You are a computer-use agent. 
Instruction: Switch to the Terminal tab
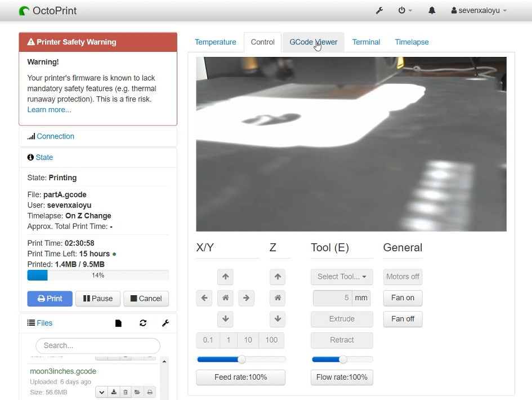tap(366, 42)
